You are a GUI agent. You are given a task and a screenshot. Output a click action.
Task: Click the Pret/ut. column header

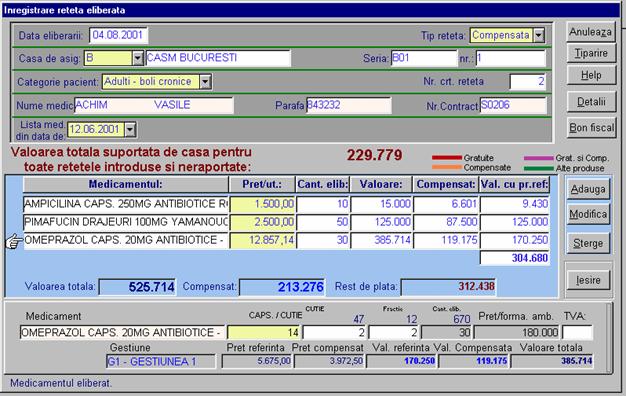tap(262, 184)
